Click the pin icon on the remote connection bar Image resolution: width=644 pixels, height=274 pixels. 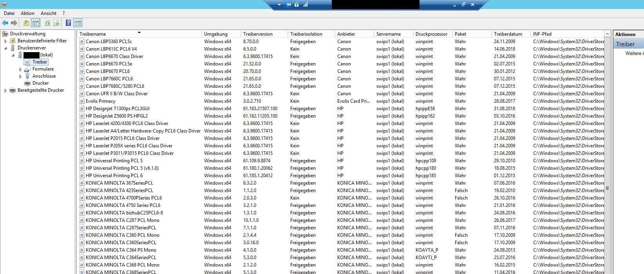tap(289, 5)
